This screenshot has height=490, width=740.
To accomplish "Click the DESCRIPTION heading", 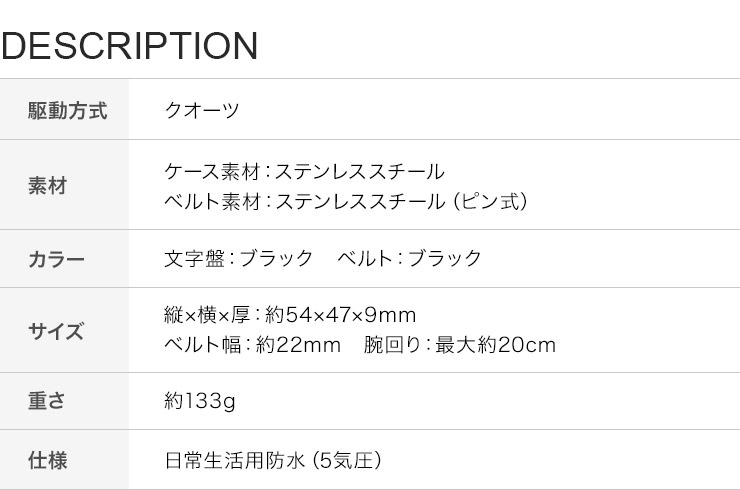I will click(x=129, y=46).
